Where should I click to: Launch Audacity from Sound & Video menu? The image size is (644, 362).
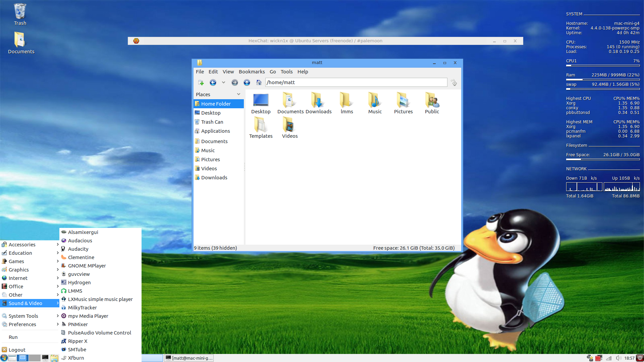[100, 249]
